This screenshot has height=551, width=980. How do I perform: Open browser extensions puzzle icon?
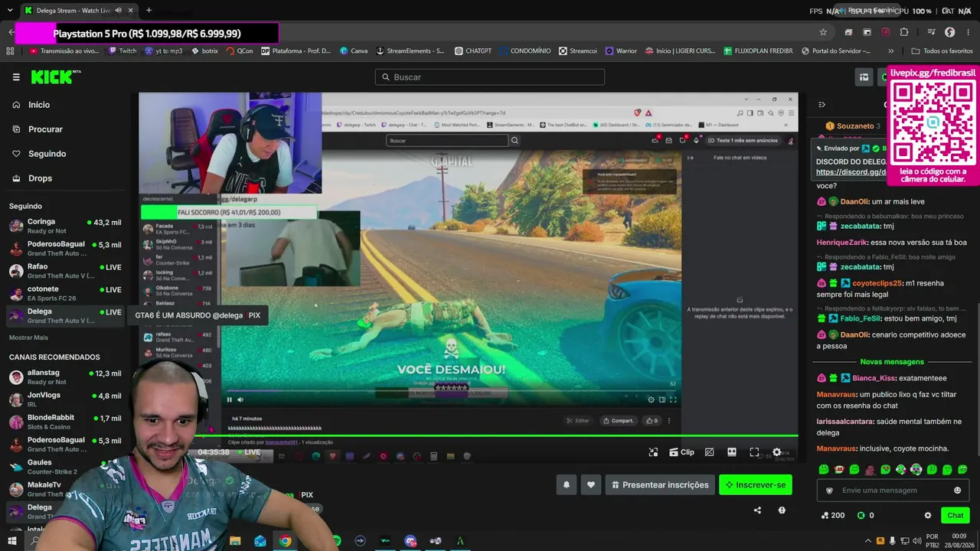click(x=904, y=32)
